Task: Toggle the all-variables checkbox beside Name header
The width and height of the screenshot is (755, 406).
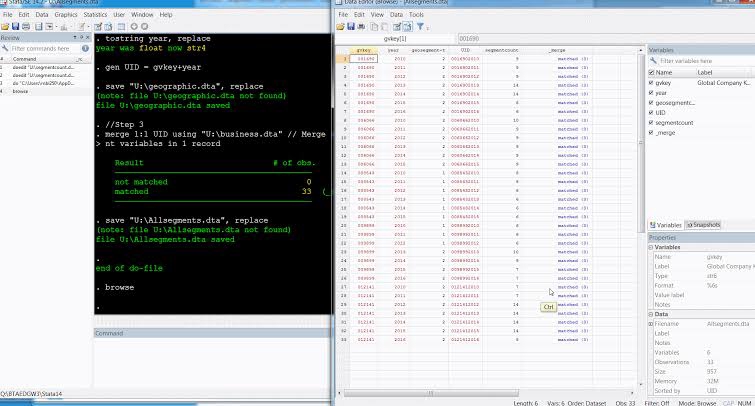Action: click(651, 72)
